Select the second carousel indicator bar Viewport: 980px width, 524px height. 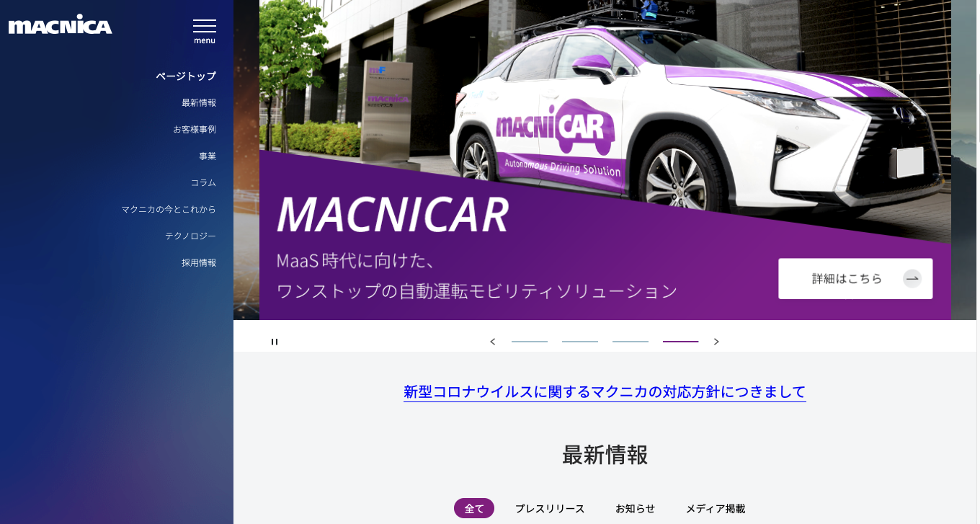tap(580, 342)
